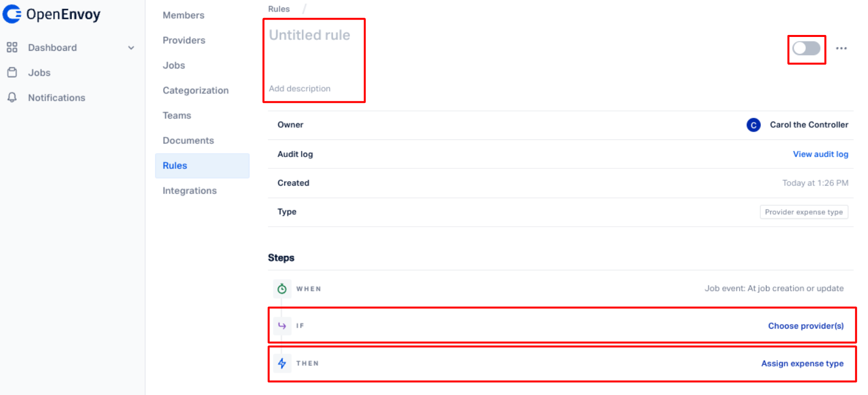Viewport: 868px width, 395px height.
Task: Click Choose provider(s) link
Action: pyautogui.click(x=805, y=326)
